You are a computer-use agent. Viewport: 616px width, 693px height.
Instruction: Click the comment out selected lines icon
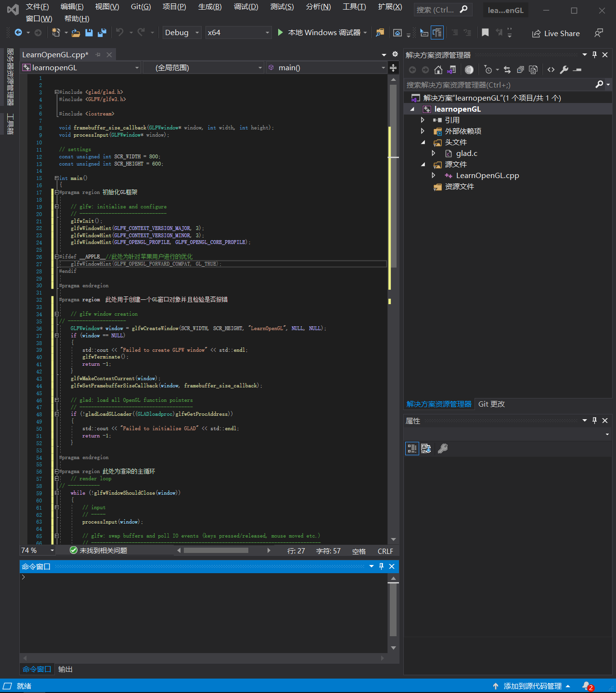point(455,33)
